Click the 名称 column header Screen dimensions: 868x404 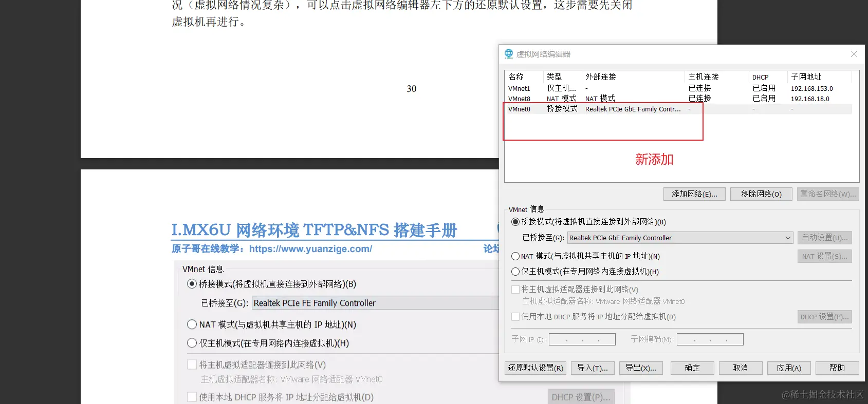coord(524,76)
